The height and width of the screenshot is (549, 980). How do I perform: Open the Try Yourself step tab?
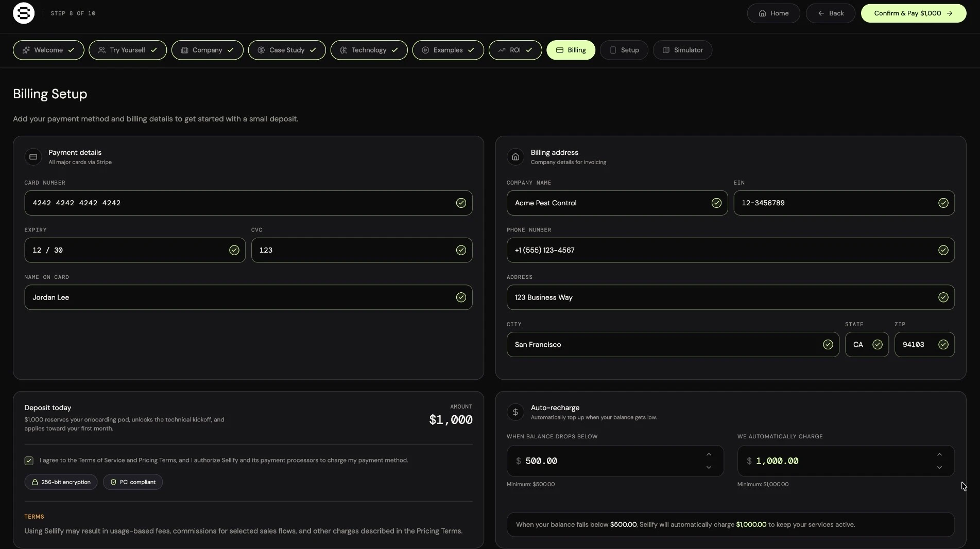[x=128, y=50]
